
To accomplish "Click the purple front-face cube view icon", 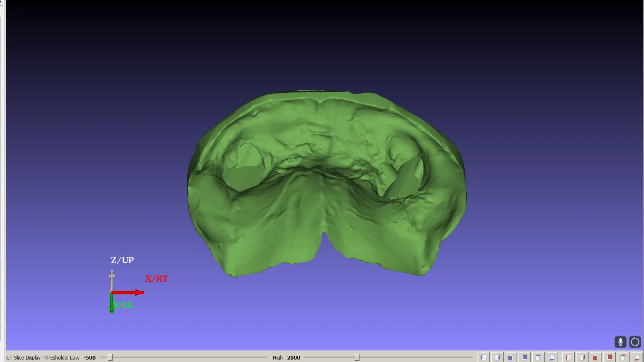I will (511, 357).
